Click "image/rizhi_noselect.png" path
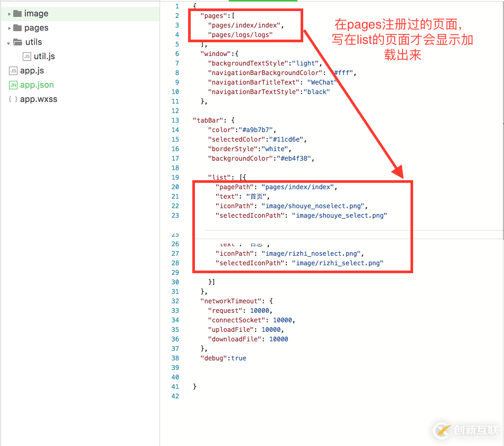 tap(311, 254)
